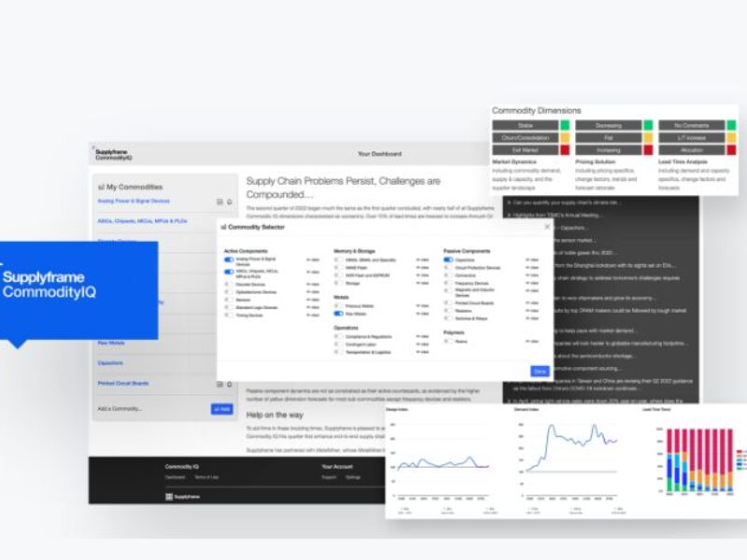Screen dimensions: 747x560
Task: Click the green swatch beside Stable
Action: [565, 125]
